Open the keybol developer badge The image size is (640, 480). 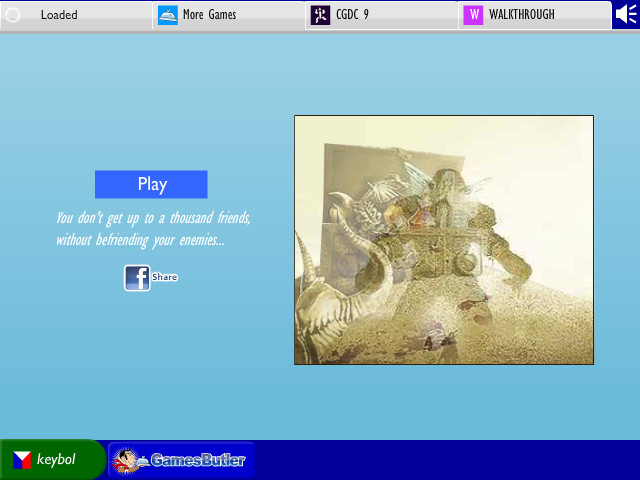[52, 460]
